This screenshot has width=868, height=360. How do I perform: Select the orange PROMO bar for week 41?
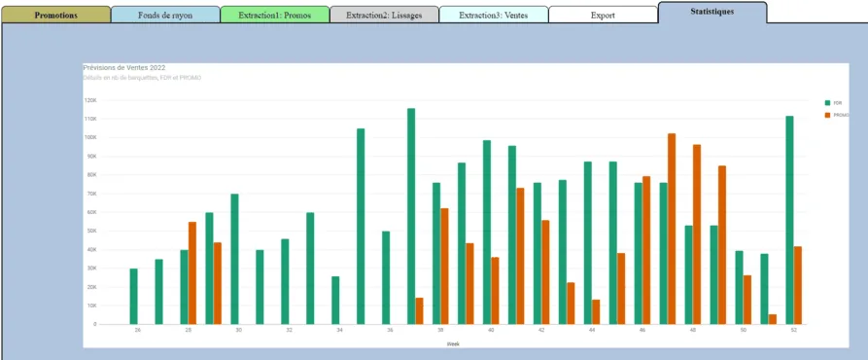(x=520, y=256)
